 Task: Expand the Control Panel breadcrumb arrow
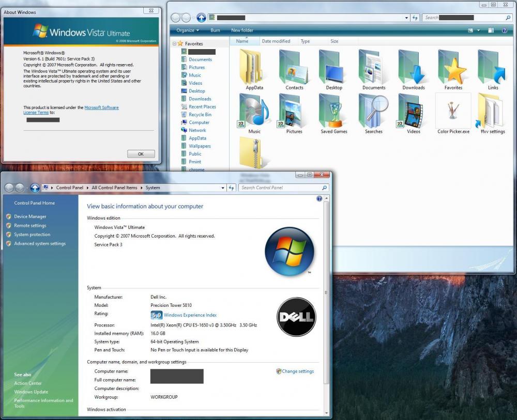point(87,188)
